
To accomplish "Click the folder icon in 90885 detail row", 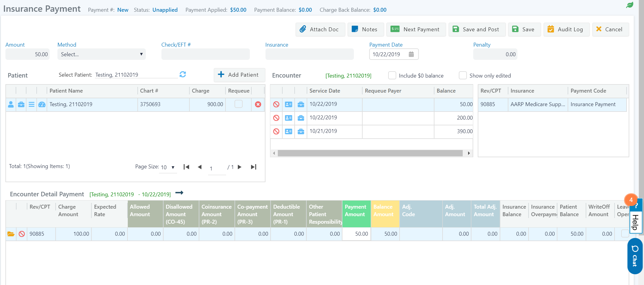I will (11, 234).
